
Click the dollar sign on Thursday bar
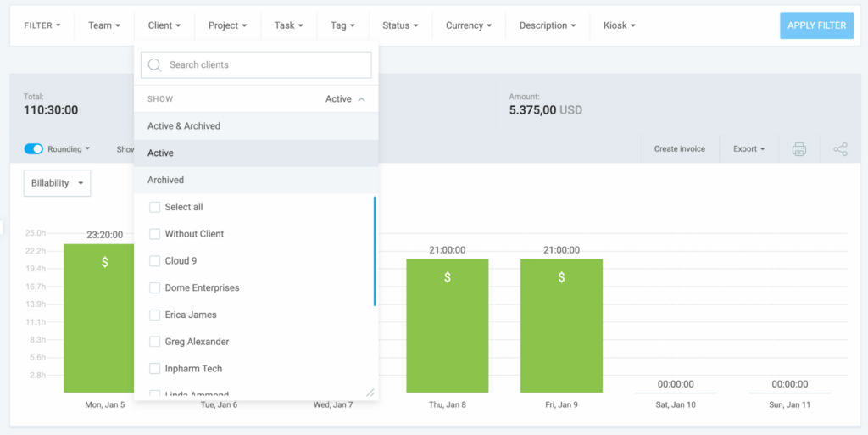[x=448, y=277]
